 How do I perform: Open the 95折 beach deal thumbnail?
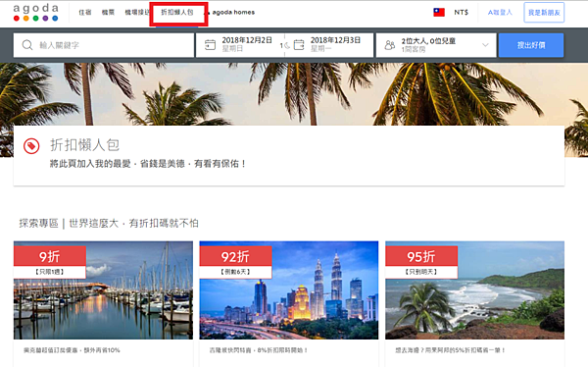click(474, 290)
